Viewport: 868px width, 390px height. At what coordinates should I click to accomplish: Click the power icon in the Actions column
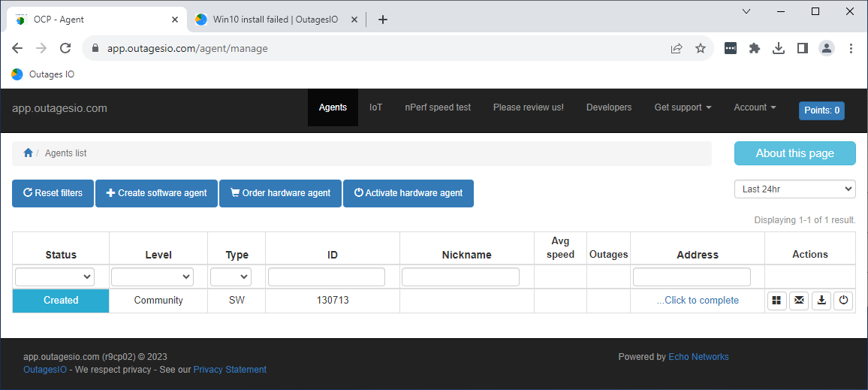tap(844, 301)
